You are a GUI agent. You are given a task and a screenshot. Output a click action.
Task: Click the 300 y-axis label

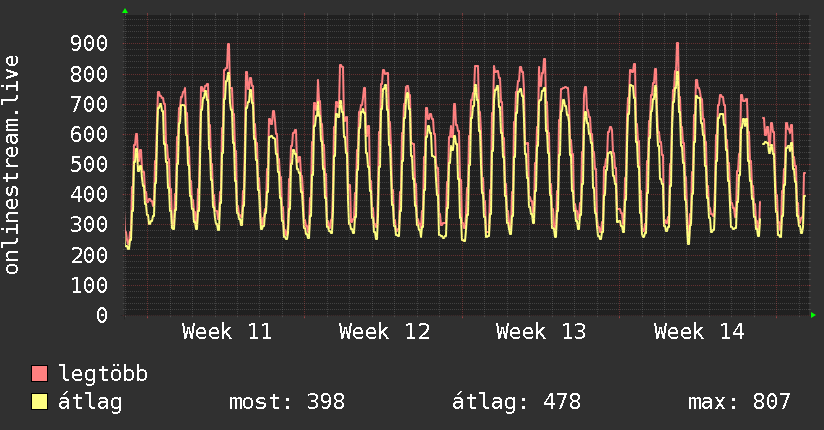point(89,225)
